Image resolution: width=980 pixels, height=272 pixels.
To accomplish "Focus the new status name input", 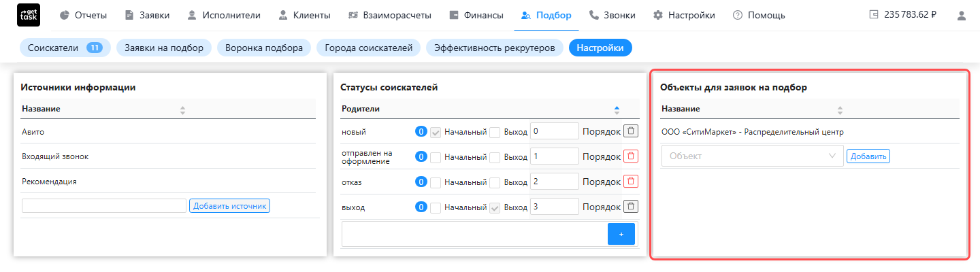I will point(474,234).
